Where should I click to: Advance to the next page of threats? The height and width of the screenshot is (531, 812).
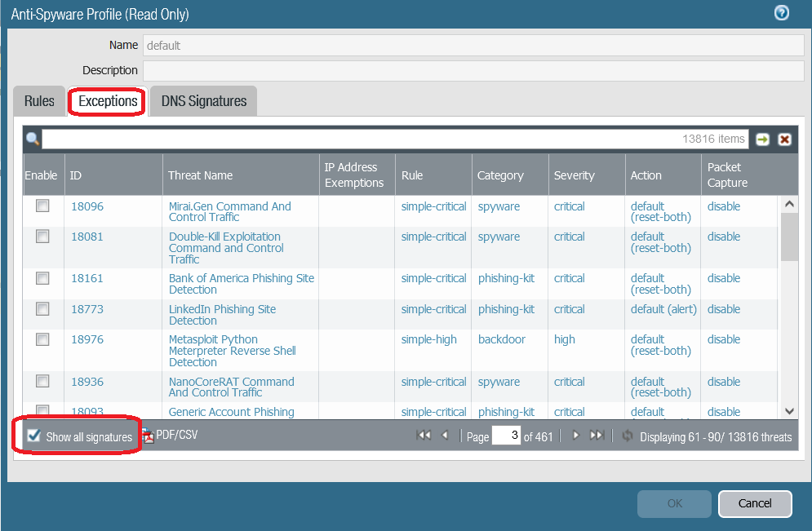[x=575, y=436]
